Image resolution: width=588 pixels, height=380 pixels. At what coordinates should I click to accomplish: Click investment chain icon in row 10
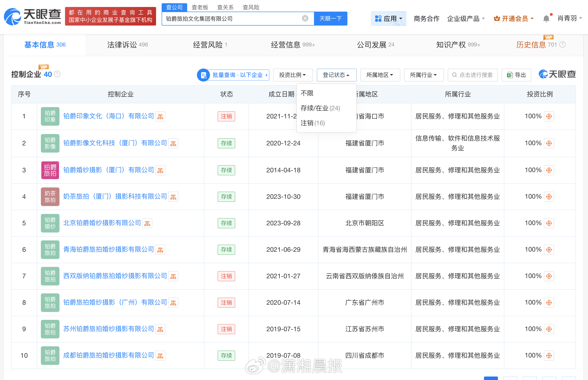point(549,355)
